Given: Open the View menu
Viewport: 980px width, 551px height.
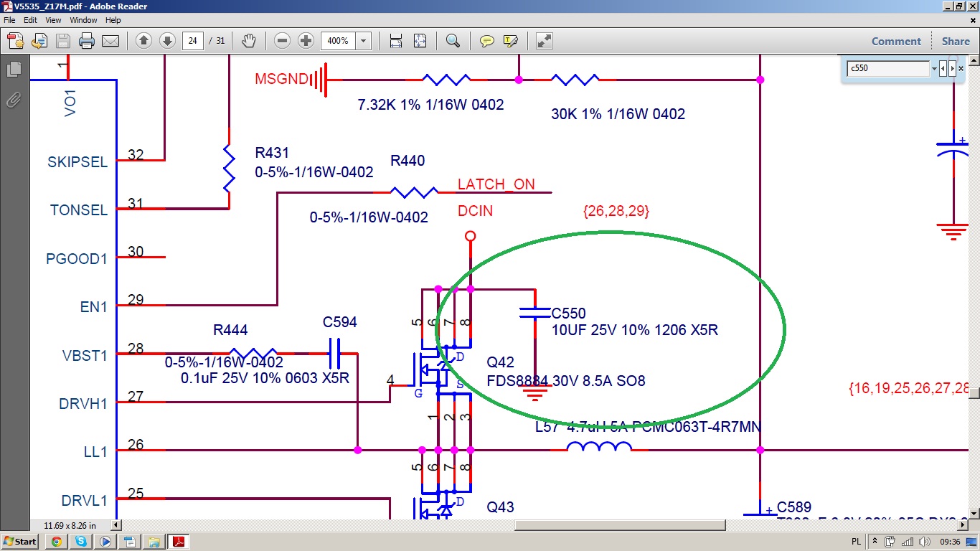Looking at the screenshot, I should click(x=53, y=20).
